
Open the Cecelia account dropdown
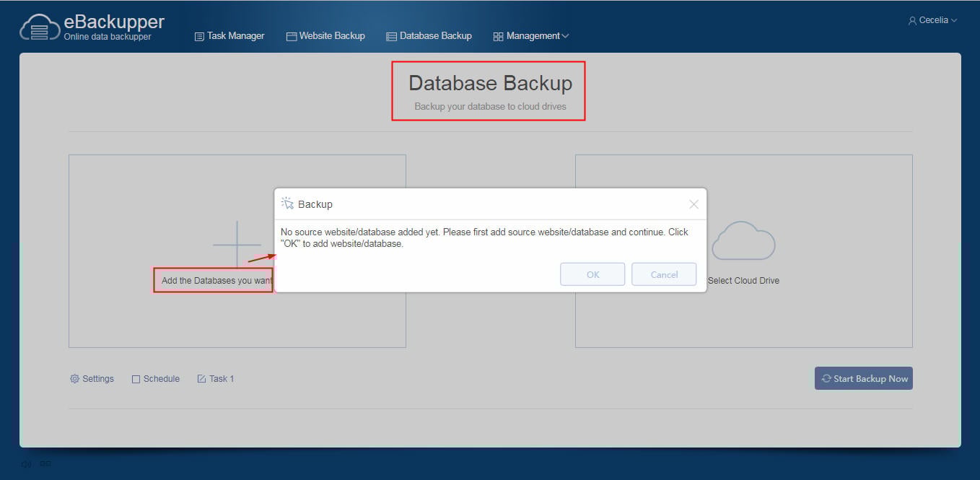point(932,20)
